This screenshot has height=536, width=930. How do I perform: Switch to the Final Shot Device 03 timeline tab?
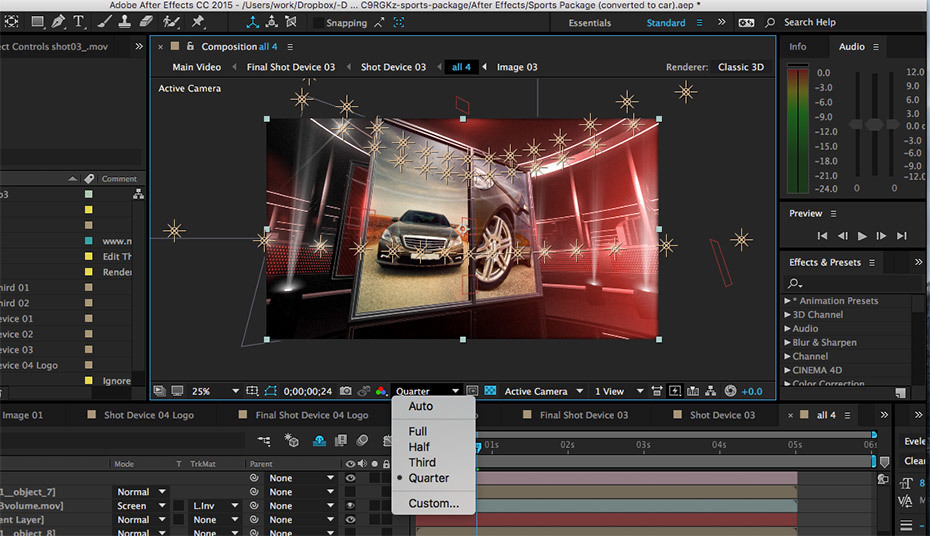tap(583, 415)
